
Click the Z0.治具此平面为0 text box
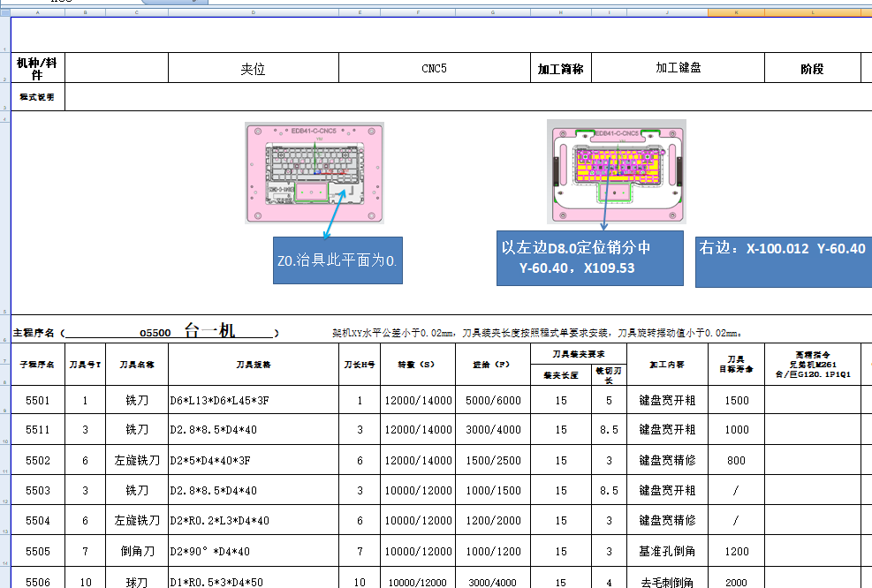click(x=337, y=262)
